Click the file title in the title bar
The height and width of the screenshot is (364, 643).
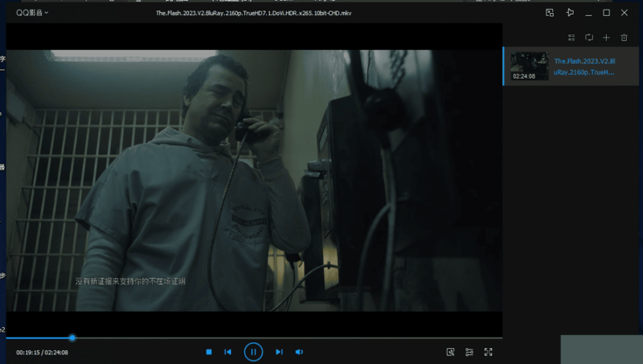253,13
